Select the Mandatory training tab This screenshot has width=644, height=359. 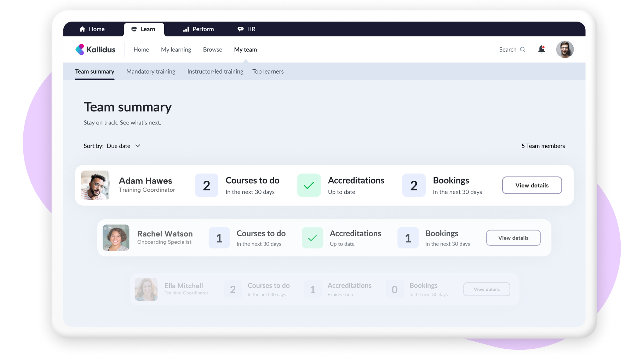point(151,71)
